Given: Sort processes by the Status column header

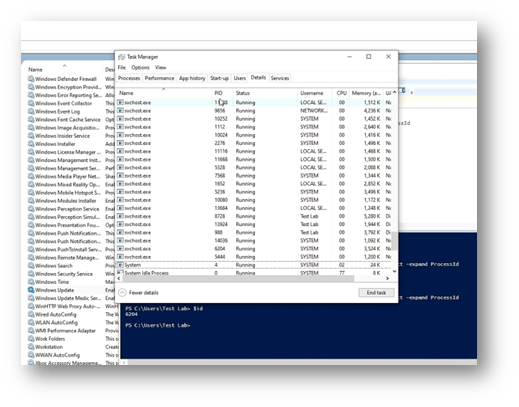Looking at the screenshot, I should coord(265,93).
